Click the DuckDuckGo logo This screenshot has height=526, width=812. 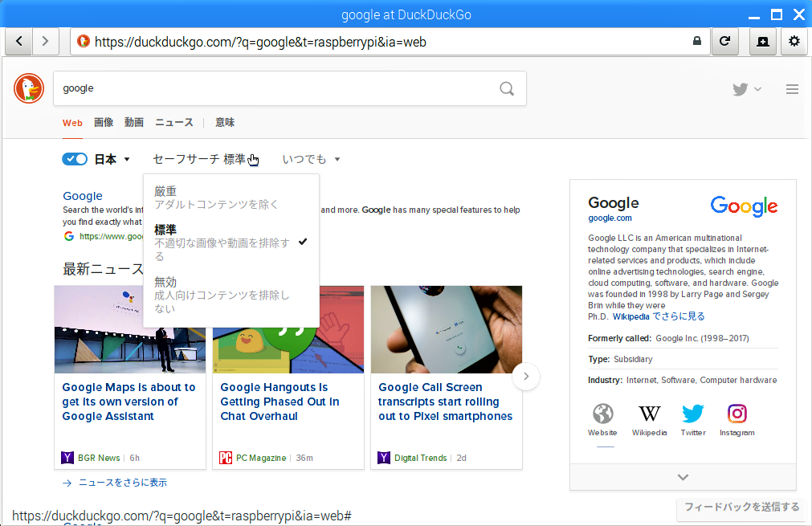(x=29, y=88)
